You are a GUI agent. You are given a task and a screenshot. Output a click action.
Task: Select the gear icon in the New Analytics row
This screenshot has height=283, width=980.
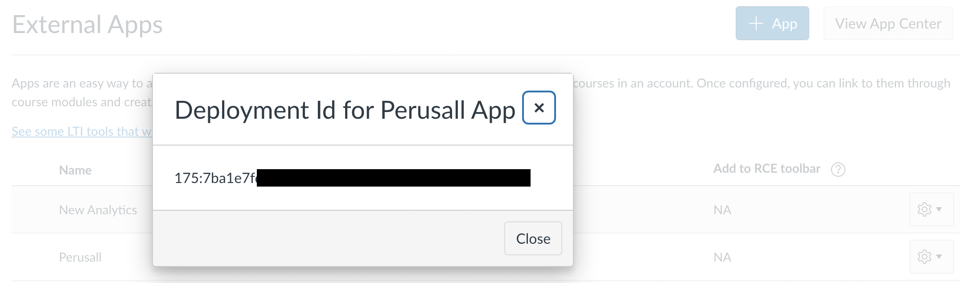[924, 209]
